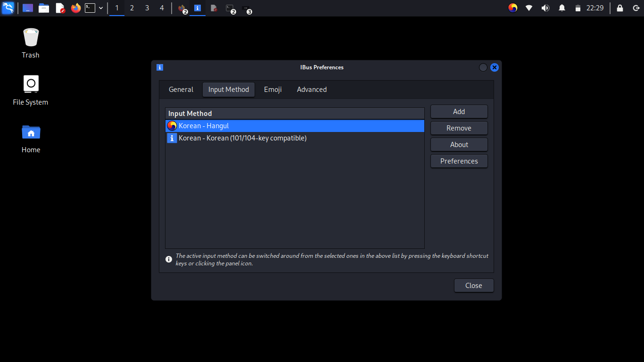The image size is (644, 362).
Task: Click the IBus Preferences window title icon
Action: [x=160, y=67]
